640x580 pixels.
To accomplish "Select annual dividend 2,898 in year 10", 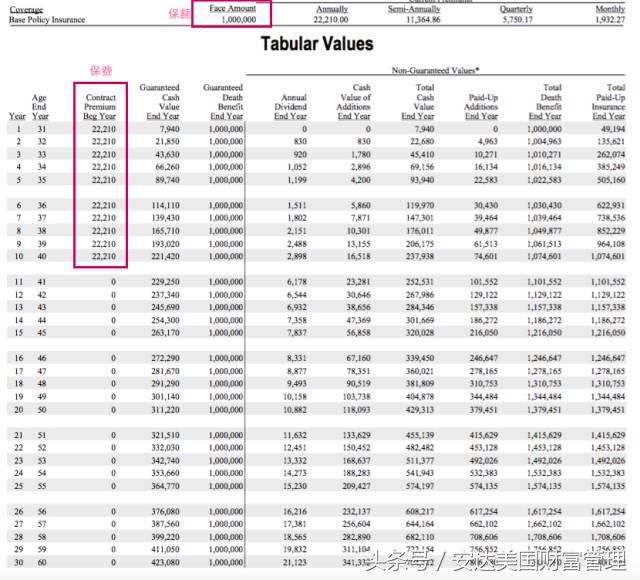I will [x=297, y=256].
